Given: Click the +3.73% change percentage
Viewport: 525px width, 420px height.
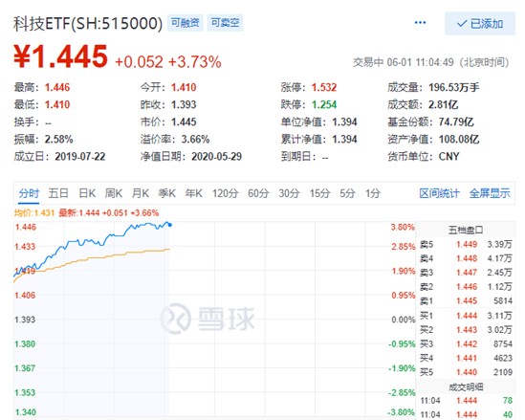Looking at the screenshot, I should point(194,62).
